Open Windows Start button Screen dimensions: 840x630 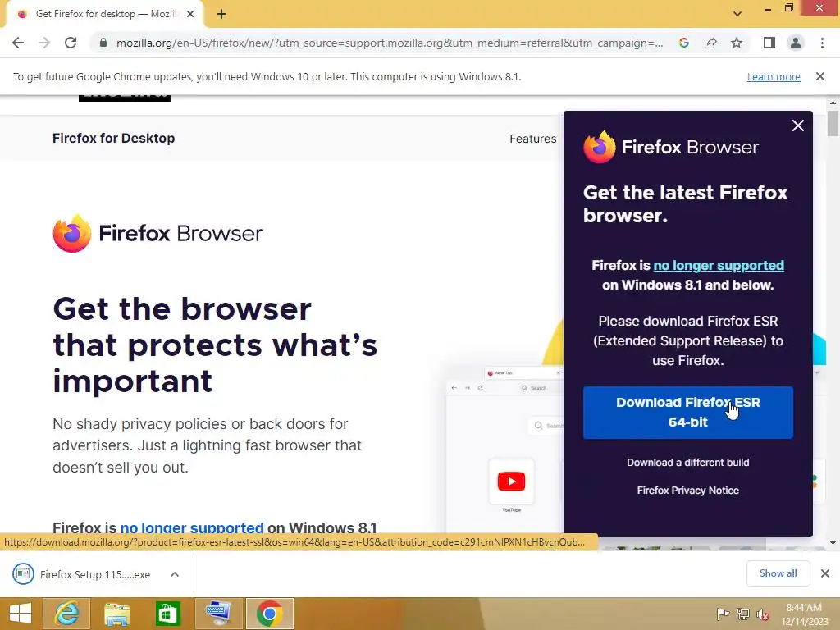(20, 614)
